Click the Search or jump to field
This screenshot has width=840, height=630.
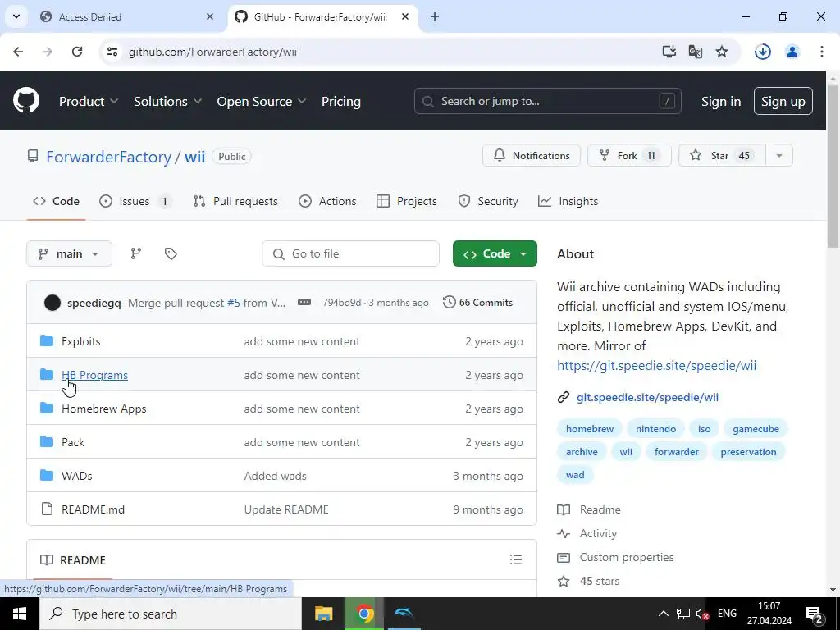click(547, 101)
